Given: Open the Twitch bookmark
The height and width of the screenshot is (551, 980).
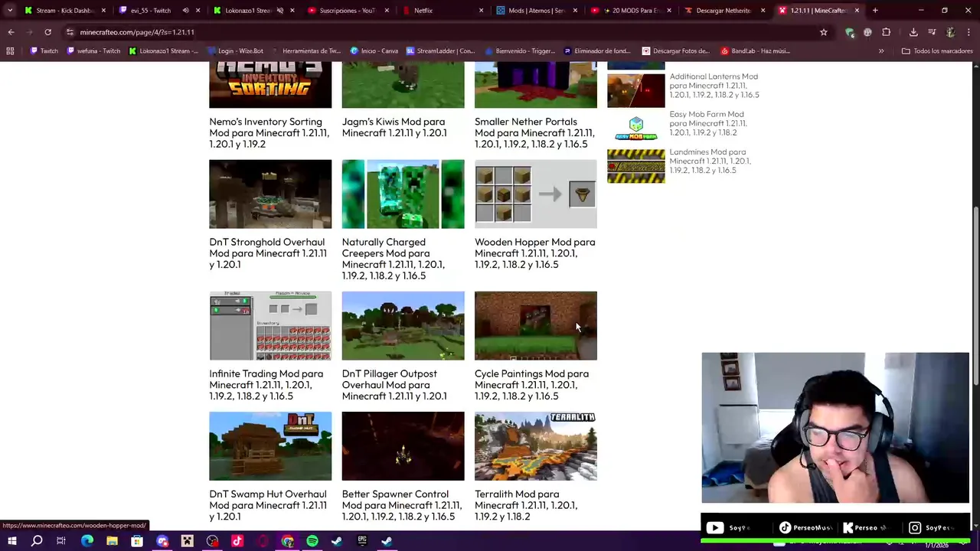Looking at the screenshot, I should (44, 51).
